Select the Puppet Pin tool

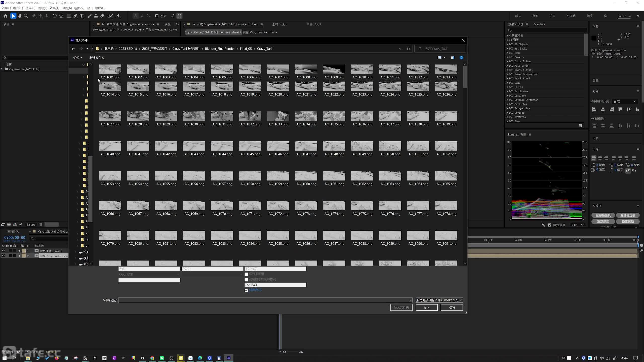coord(118,16)
